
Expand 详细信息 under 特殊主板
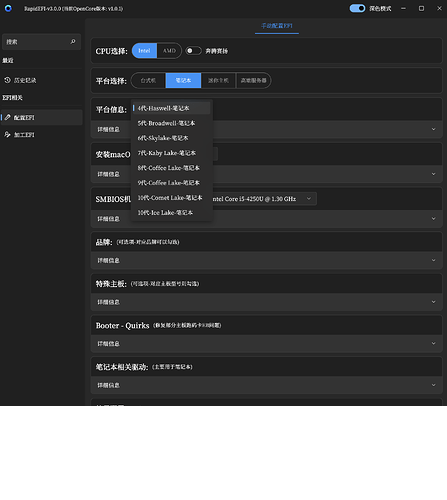266,302
